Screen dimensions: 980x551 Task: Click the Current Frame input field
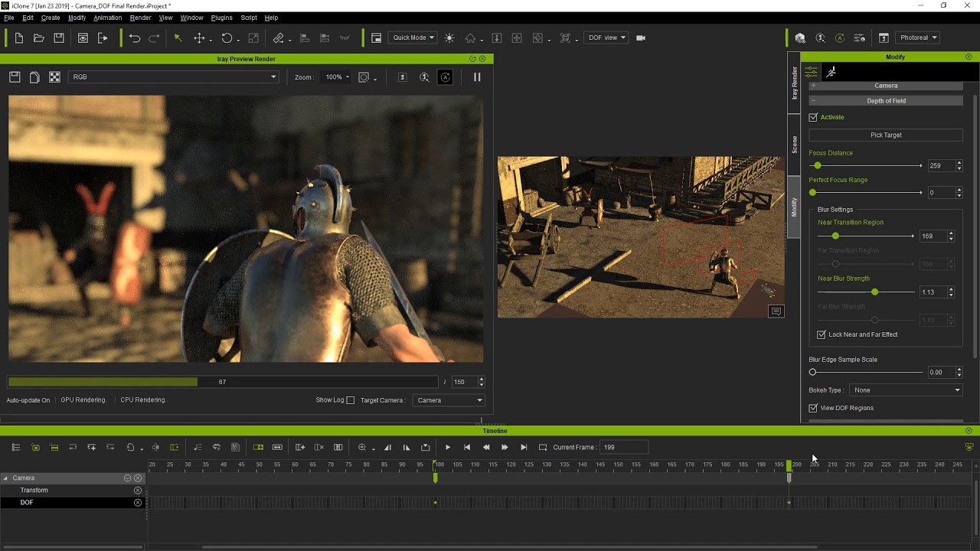[x=623, y=447]
